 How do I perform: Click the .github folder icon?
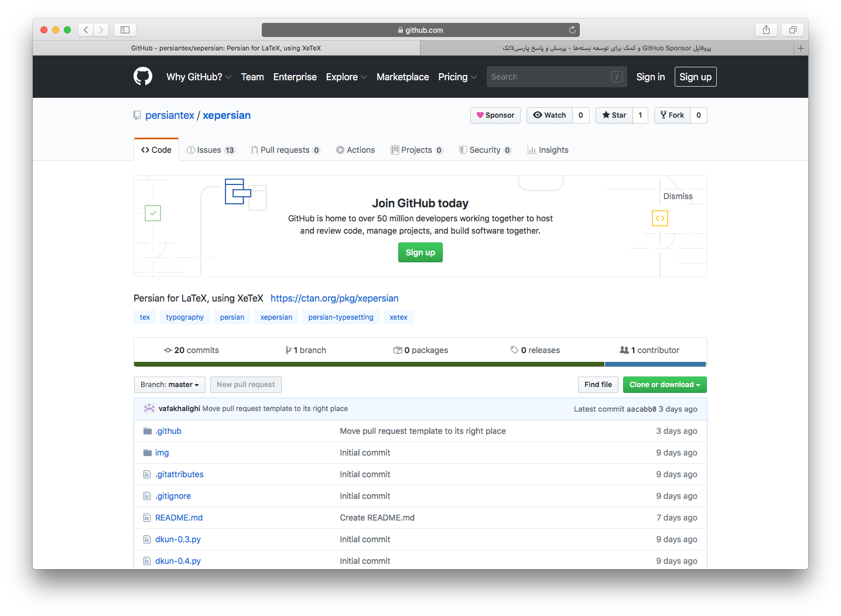[148, 431]
